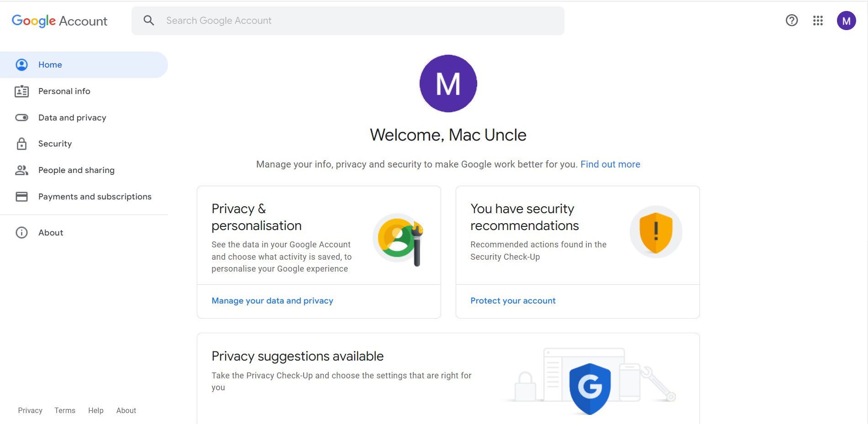This screenshot has height=424, width=868.
Task: Click the search magnifier icon
Action: [148, 21]
